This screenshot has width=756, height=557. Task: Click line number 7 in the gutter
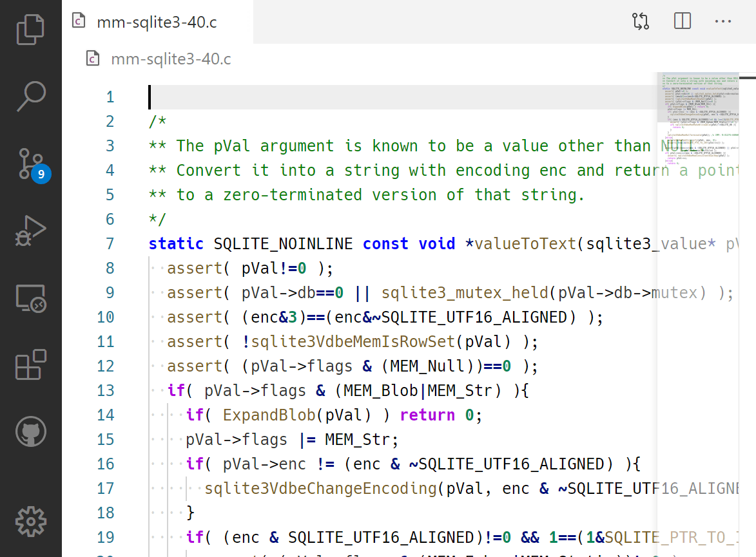point(110,244)
